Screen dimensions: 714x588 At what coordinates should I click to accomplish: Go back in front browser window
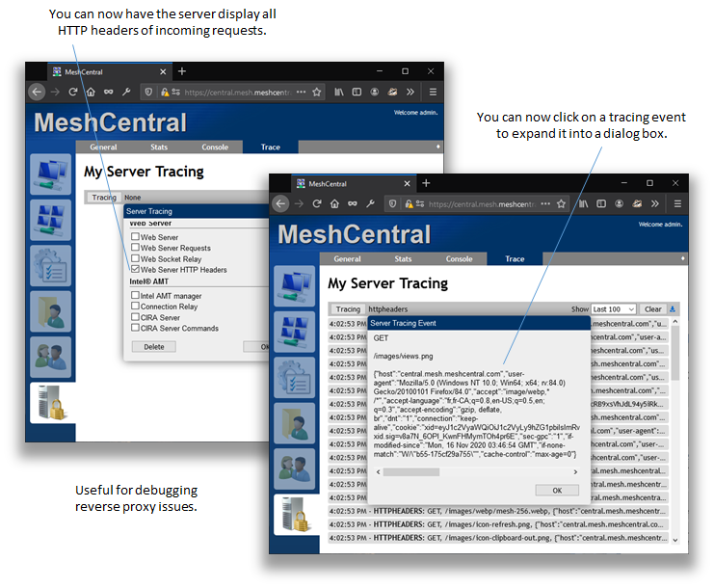click(280, 203)
